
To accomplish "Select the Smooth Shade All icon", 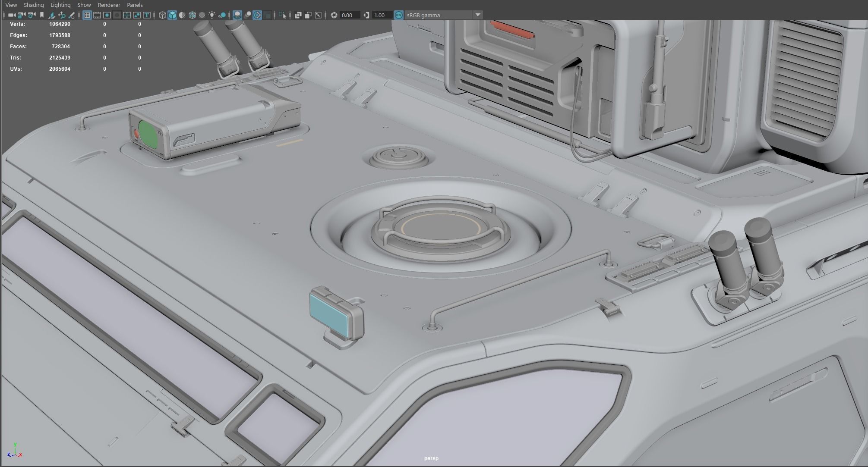I will click(172, 15).
